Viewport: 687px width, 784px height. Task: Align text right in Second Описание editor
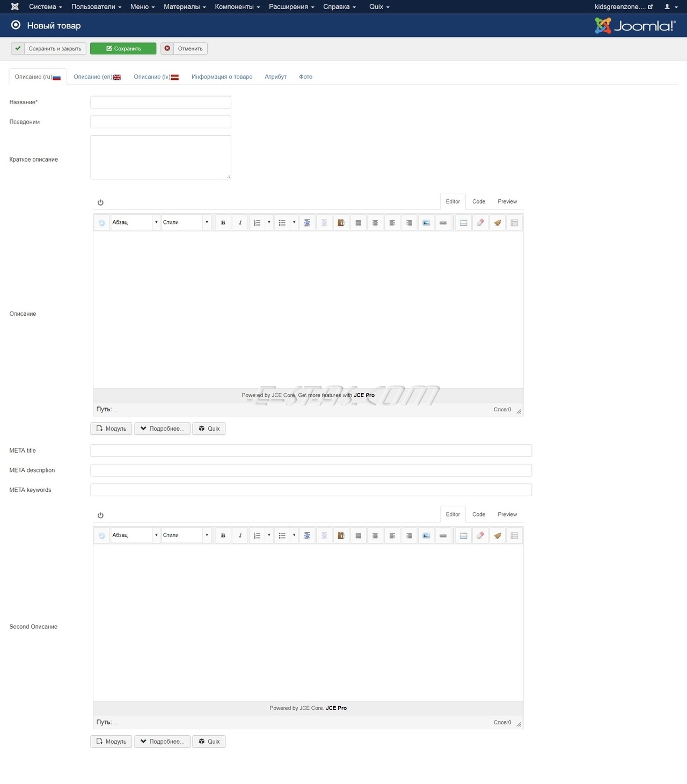pyautogui.click(x=409, y=535)
